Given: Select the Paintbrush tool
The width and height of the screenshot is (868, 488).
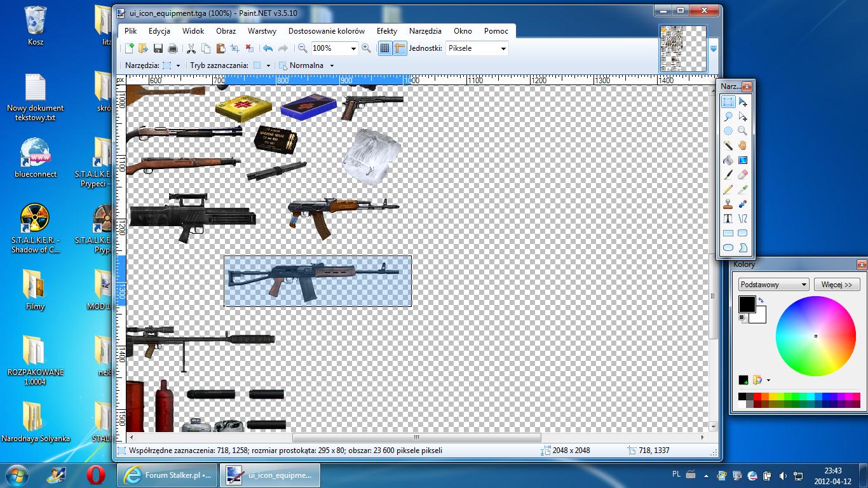Looking at the screenshot, I should 728,175.
